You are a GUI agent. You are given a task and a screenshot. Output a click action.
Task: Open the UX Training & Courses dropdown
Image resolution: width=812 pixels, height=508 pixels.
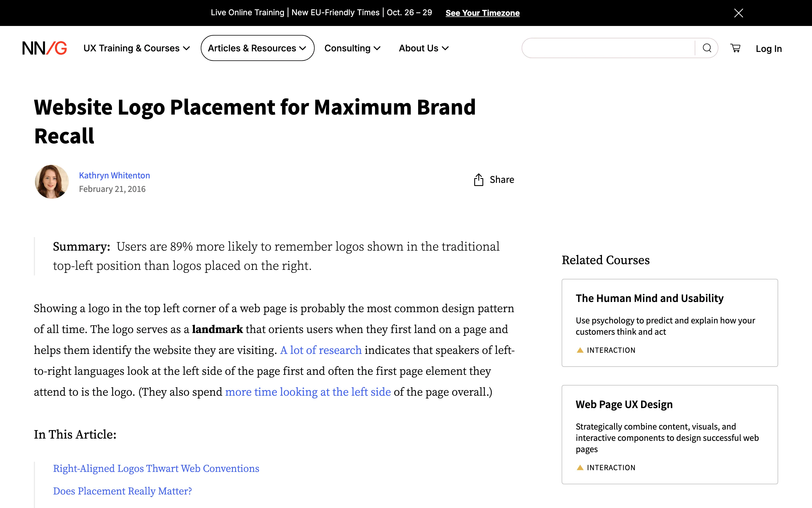pyautogui.click(x=136, y=48)
